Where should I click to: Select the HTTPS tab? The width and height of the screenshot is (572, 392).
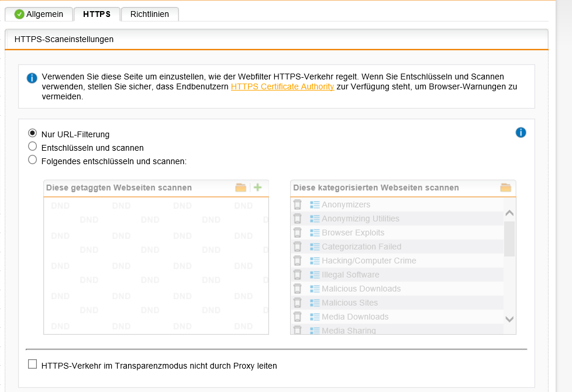(x=97, y=14)
